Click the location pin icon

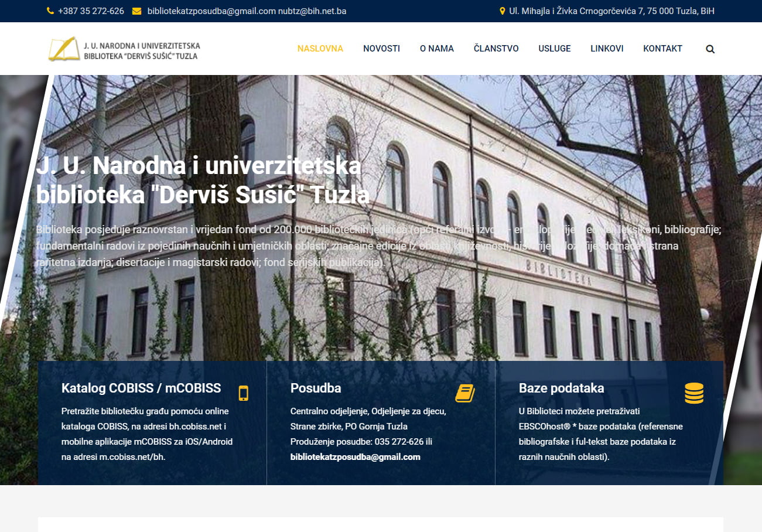[502, 11]
